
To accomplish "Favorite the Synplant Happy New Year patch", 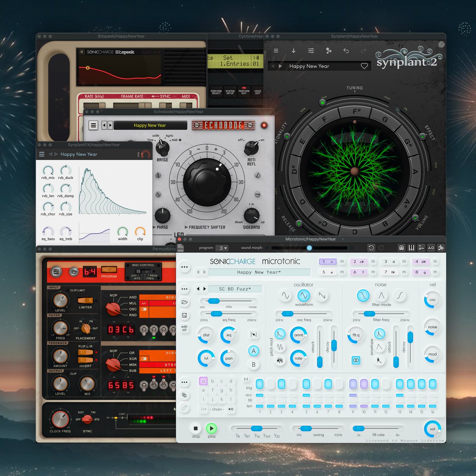I will pyautogui.click(x=364, y=66).
